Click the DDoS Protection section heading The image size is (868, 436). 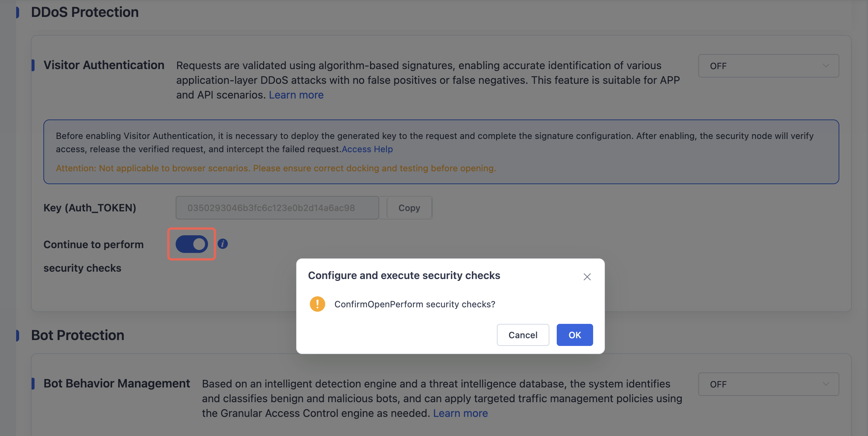[85, 12]
